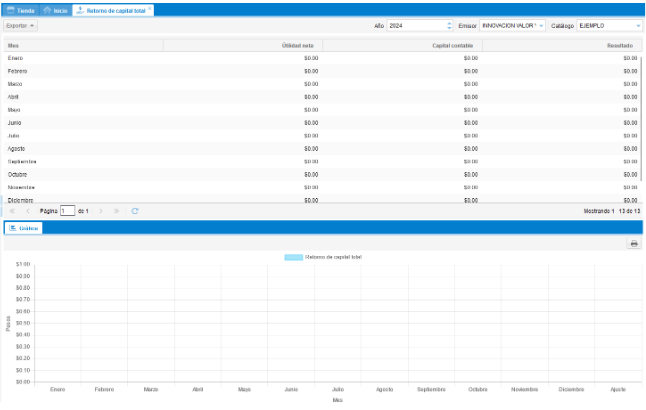646x410 pixels.
Task: Click the print chart icon
Action: pyautogui.click(x=634, y=243)
